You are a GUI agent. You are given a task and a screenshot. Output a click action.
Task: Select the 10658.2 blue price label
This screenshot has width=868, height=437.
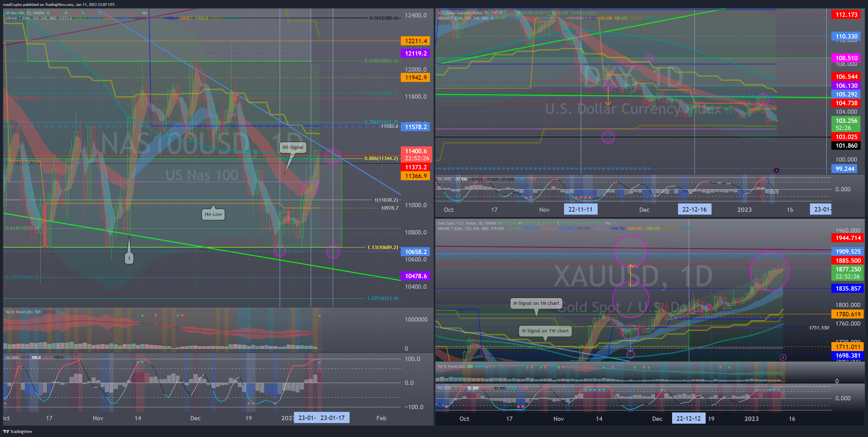[415, 252]
